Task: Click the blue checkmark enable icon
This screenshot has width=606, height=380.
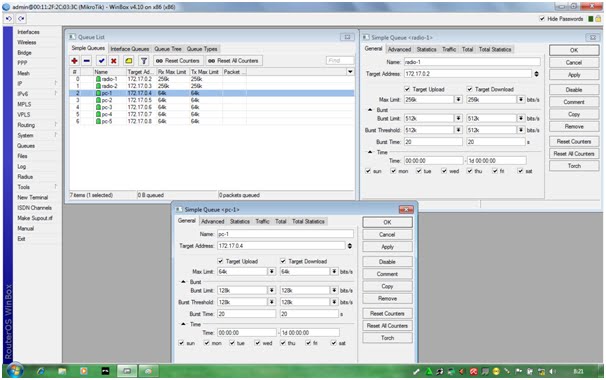Action: click(102, 61)
